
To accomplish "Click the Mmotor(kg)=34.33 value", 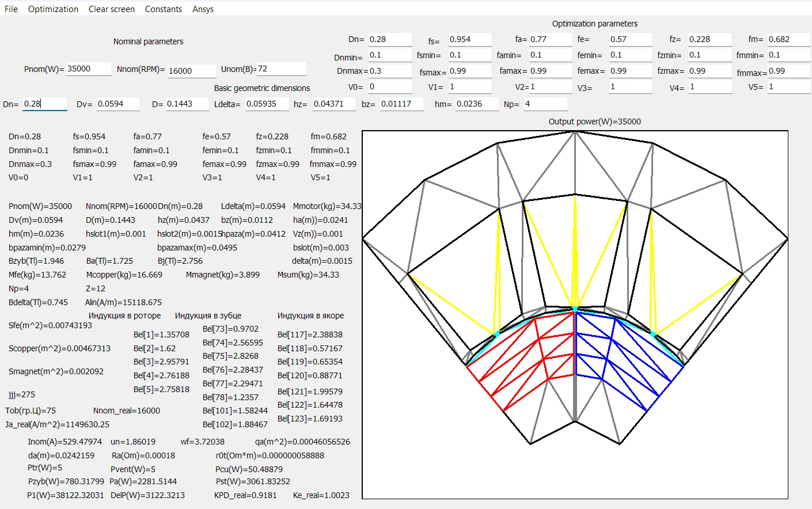I will (327, 207).
